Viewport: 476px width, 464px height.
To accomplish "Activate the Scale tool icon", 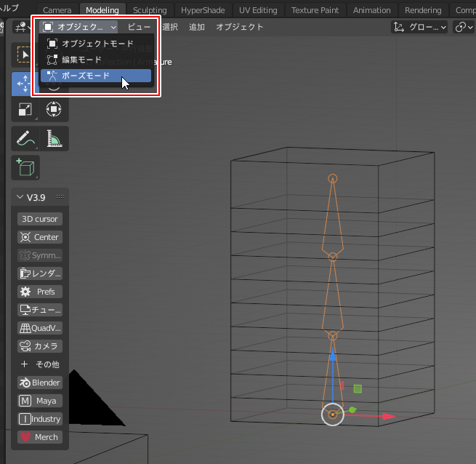I will tap(25, 109).
